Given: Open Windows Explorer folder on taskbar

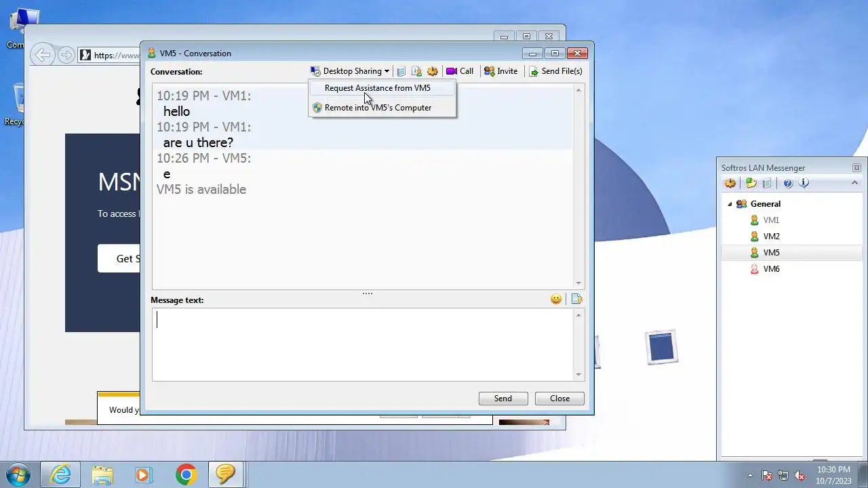Looking at the screenshot, I should click(102, 474).
